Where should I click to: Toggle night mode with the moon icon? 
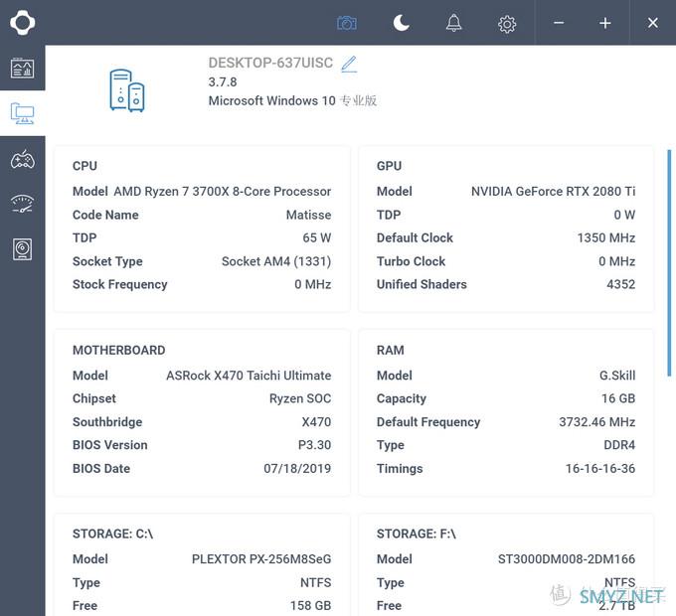click(x=401, y=23)
